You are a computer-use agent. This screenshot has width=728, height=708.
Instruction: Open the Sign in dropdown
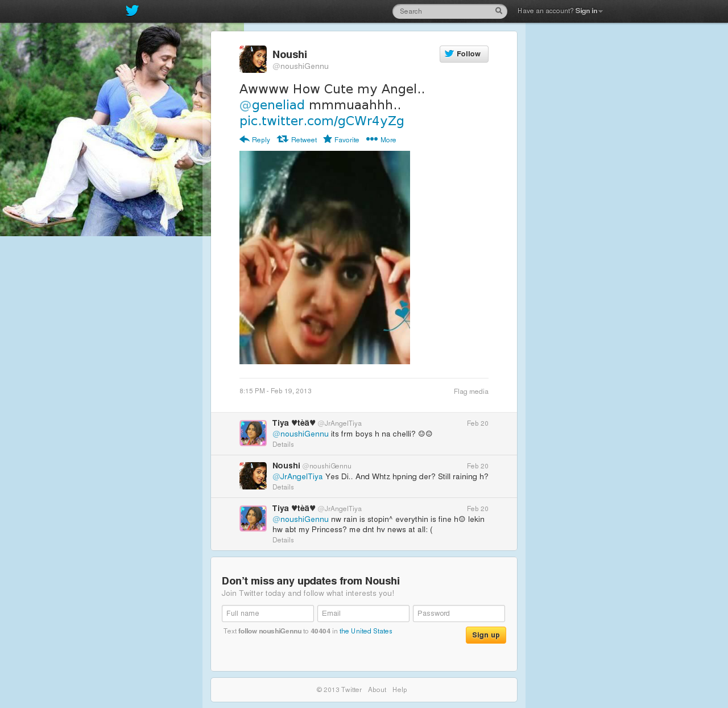(x=589, y=11)
